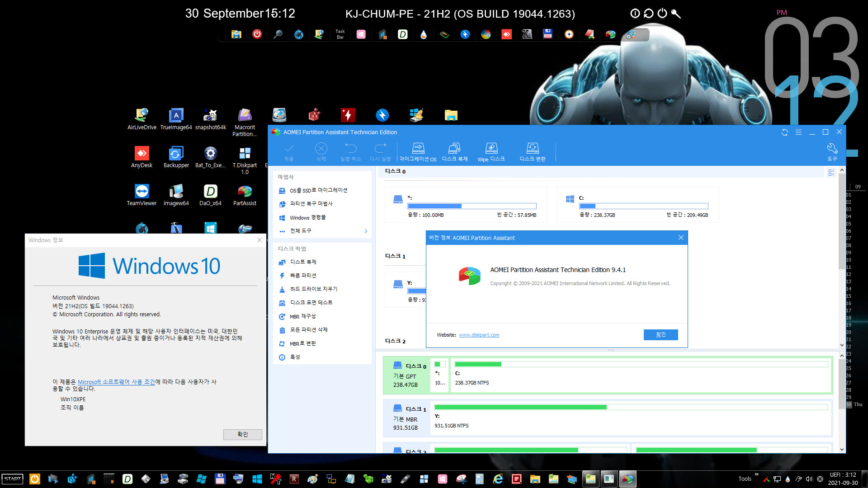Image resolution: width=868 pixels, height=488 pixels.
Task: Select the C: partition card on Disk 0
Action: [637, 205]
